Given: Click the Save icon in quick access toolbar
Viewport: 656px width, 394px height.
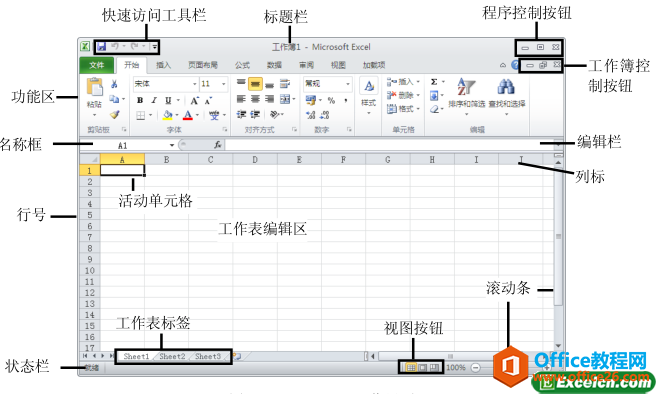Looking at the screenshot, I should (102, 47).
